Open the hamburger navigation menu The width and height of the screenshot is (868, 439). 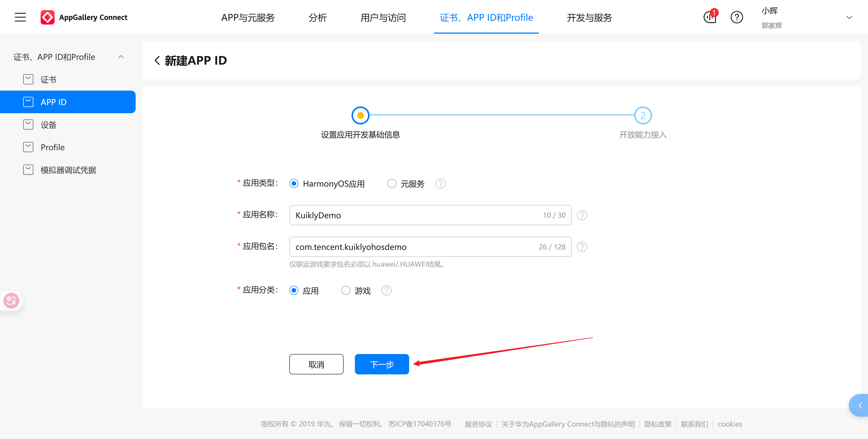tap(20, 17)
